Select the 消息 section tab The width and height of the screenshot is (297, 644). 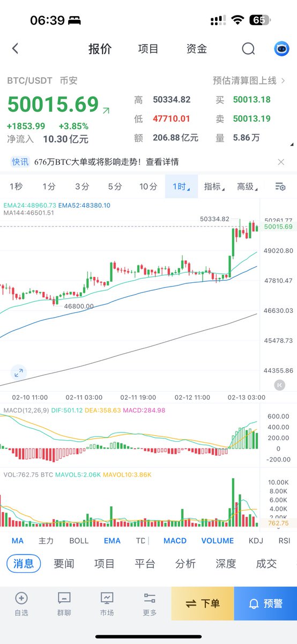tap(23, 563)
